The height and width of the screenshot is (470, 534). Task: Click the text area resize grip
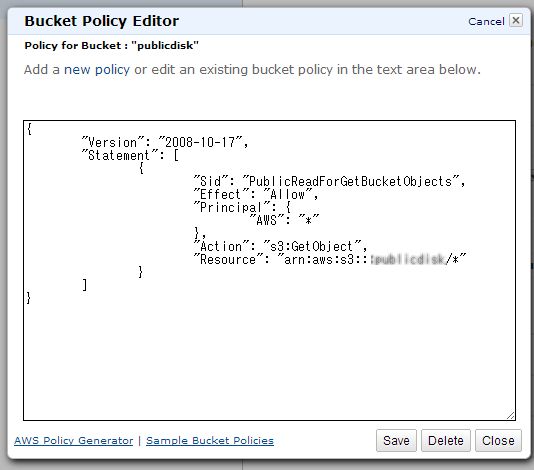pos(510,416)
